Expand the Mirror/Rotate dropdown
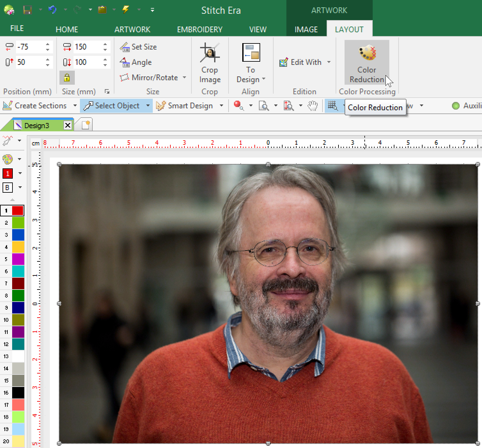Image resolution: width=482 pixels, height=448 pixels. tap(184, 78)
